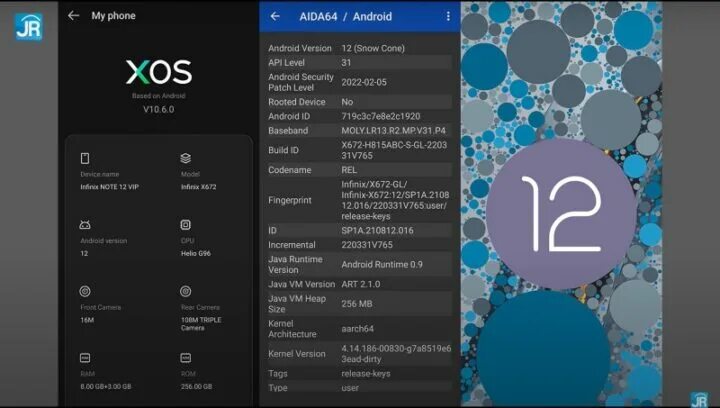Select Java VM Heap Size 256 MB
Viewport: 720px width, 408px height.
tap(360, 304)
